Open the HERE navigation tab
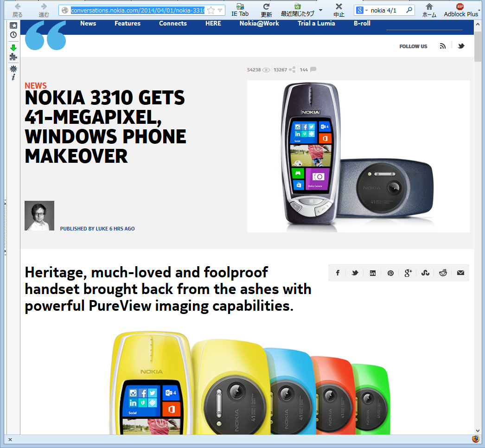 [x=213, y=23]
